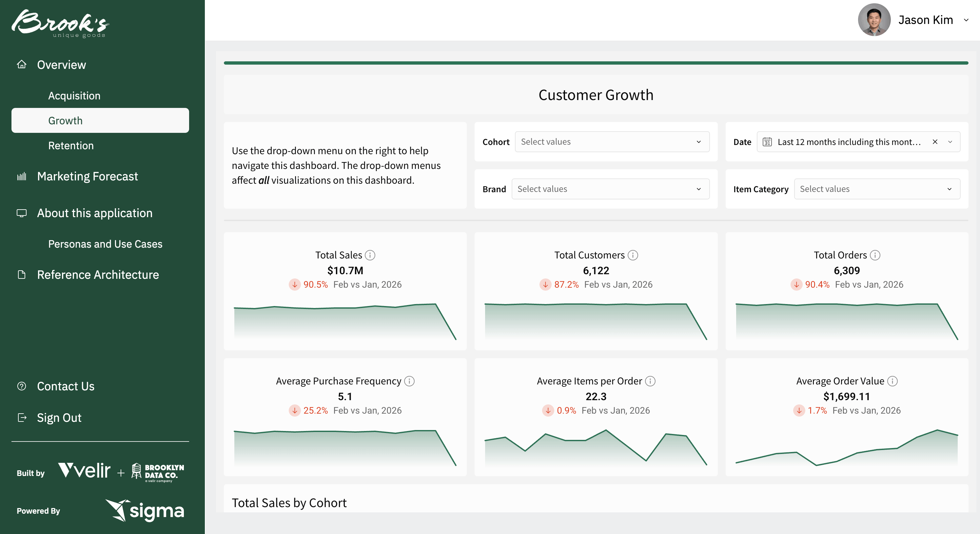Expand the Item Category dropdown
This screenshot has height=534, width=980.
tap(876, 189)
